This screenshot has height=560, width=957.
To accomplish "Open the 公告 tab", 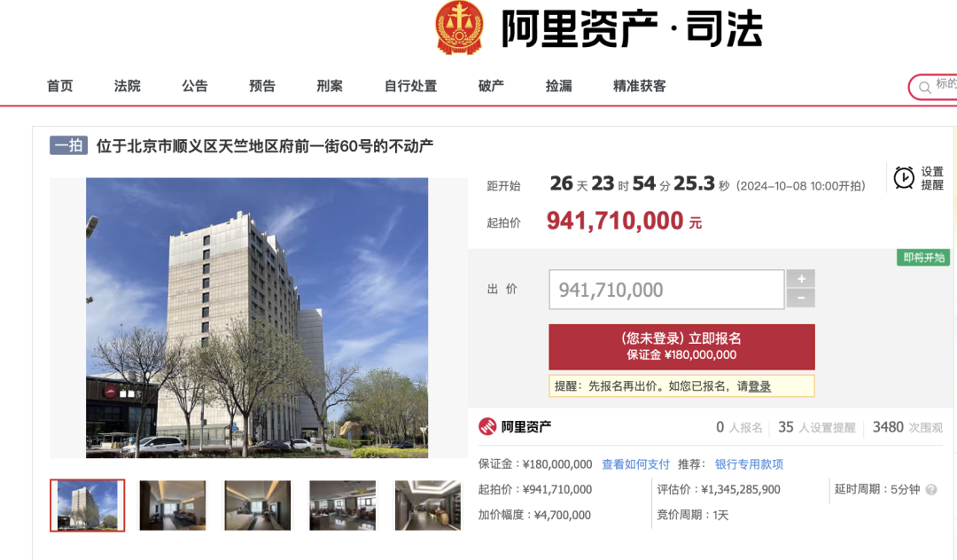I will [195, 86].
